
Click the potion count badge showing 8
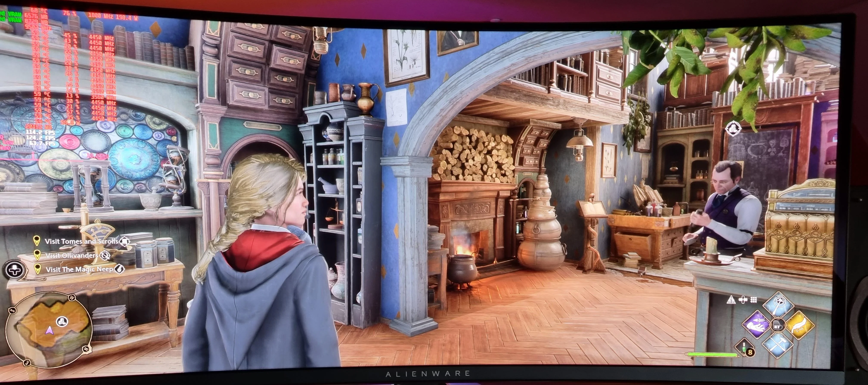(750, 352)
